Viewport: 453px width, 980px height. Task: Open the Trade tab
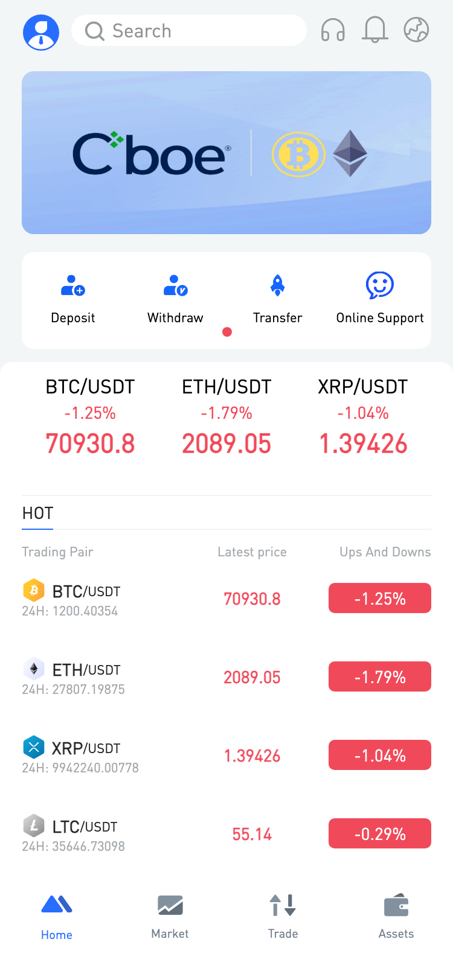(283, 916)
